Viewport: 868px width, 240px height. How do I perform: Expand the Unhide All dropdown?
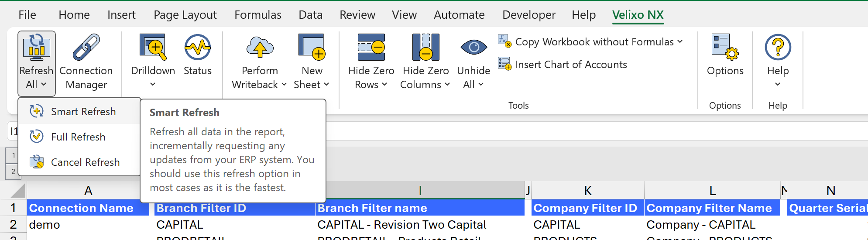coord(481,84)
